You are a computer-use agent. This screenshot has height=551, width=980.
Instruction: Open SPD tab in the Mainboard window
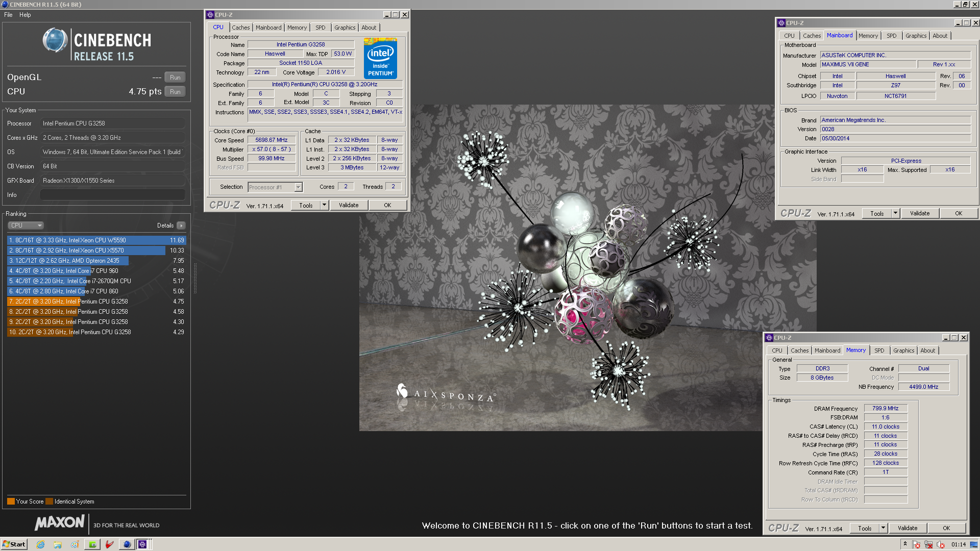pyautogui.click(x=892, y=36)
